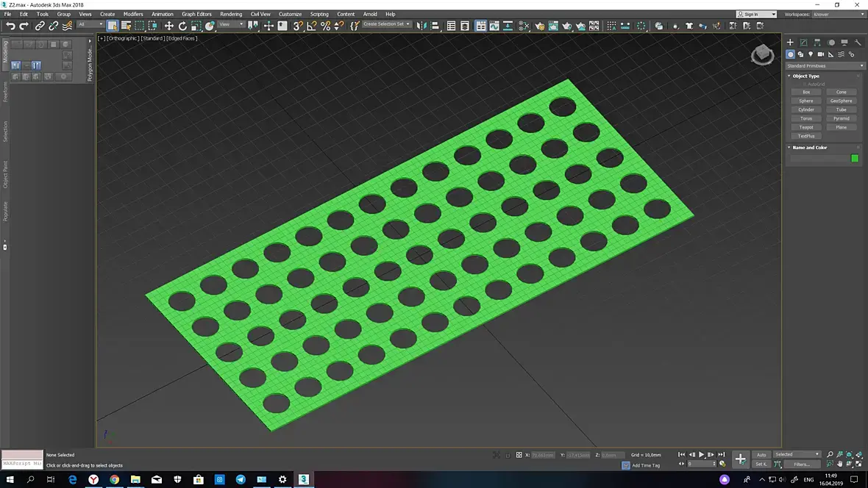Click the Undo arrow in main toolbar
This screenshot has width=868, height=488.
coord(10,26)
